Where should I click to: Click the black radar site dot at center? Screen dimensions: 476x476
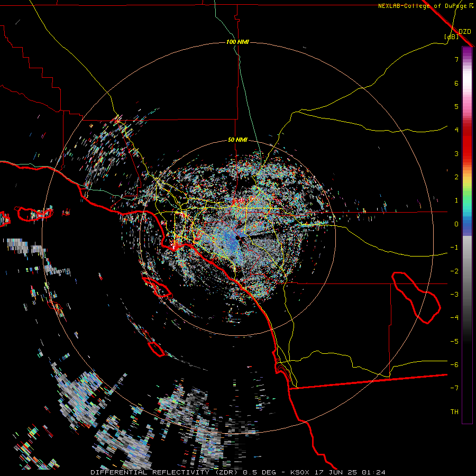pos(237,239)
